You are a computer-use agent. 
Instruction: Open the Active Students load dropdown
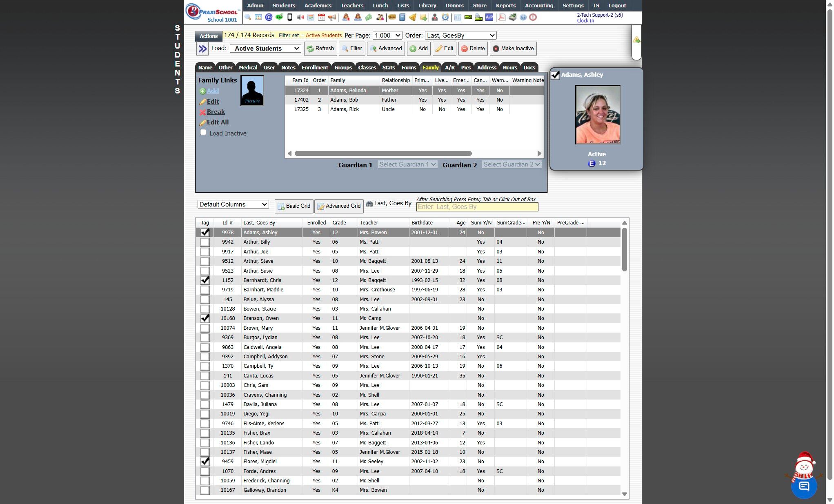click(265, 49)
